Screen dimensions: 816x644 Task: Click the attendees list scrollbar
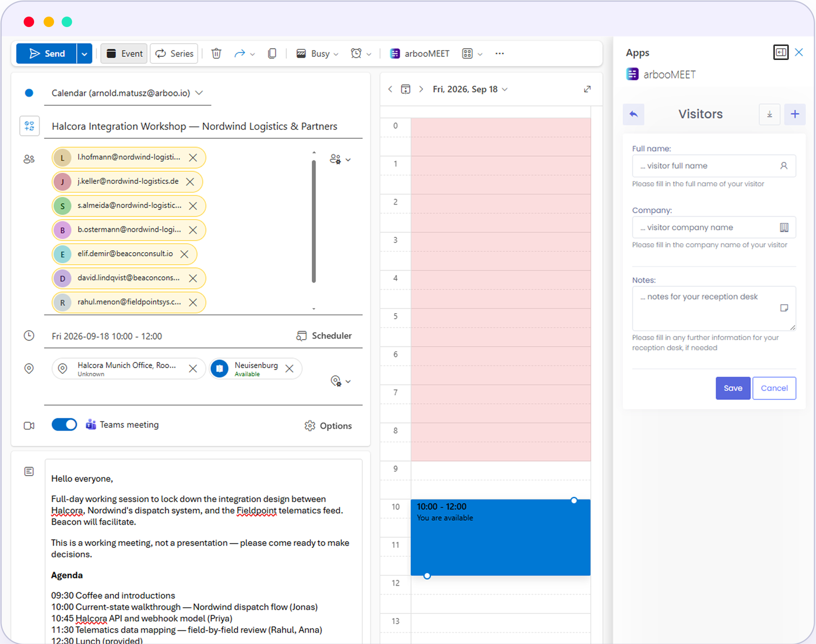click(x=314, y=221)
